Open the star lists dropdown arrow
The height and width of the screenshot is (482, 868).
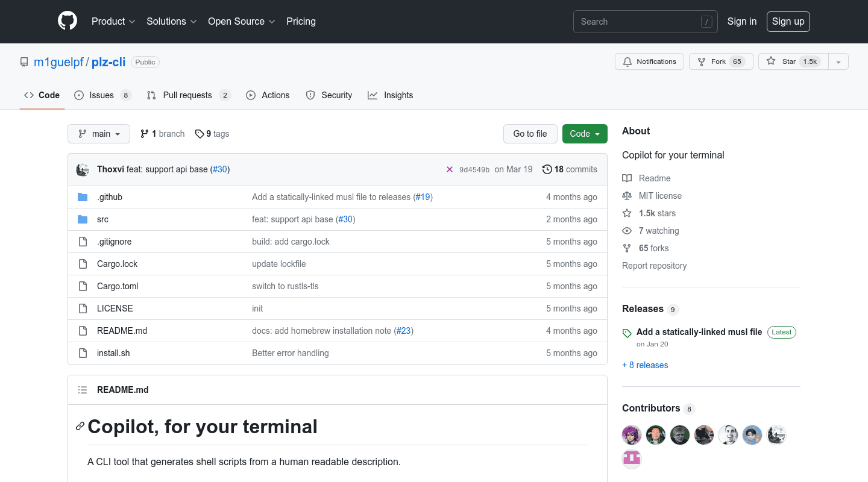pos(838,61)
